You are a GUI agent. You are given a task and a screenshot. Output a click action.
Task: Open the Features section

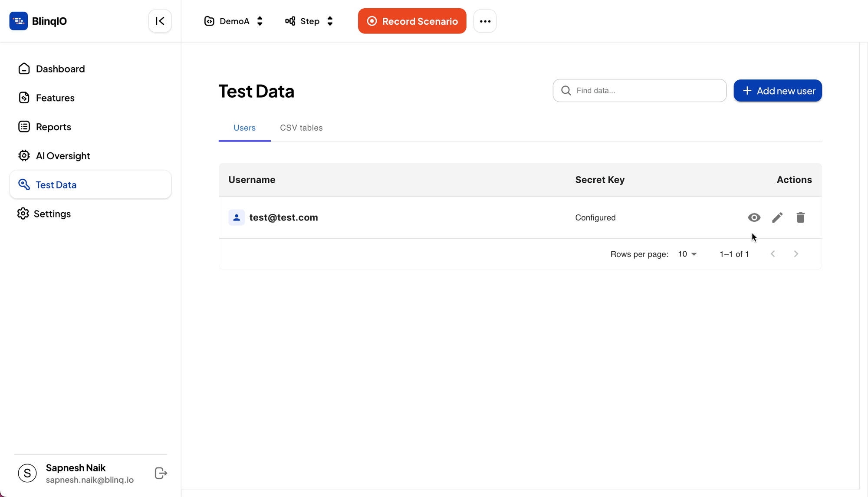point(55,98)
